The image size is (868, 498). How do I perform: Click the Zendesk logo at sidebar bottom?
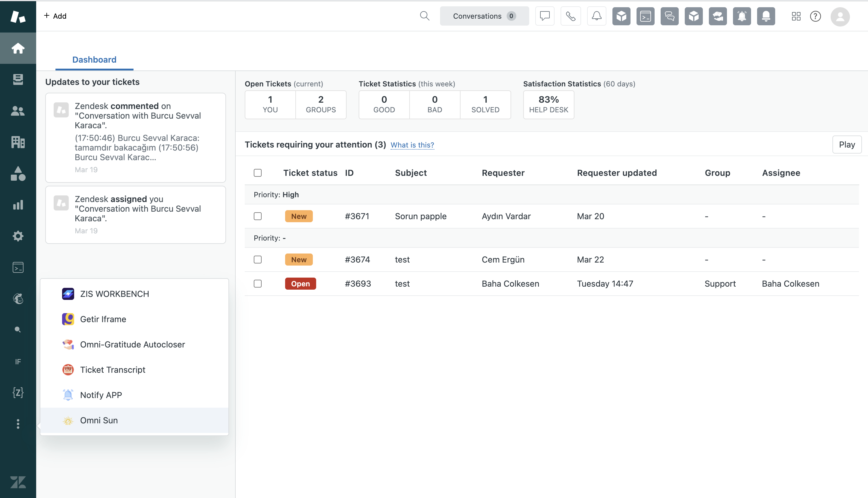coord(18,482)
